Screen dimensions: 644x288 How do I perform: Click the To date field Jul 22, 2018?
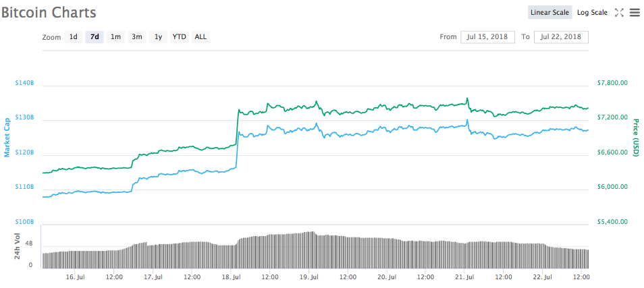tap(561, 37)
